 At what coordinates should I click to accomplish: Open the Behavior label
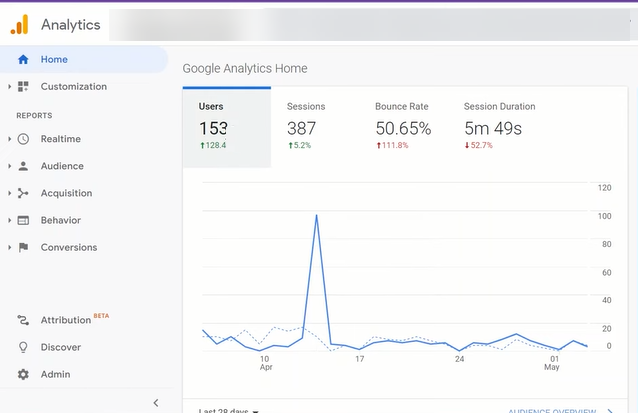61,220
